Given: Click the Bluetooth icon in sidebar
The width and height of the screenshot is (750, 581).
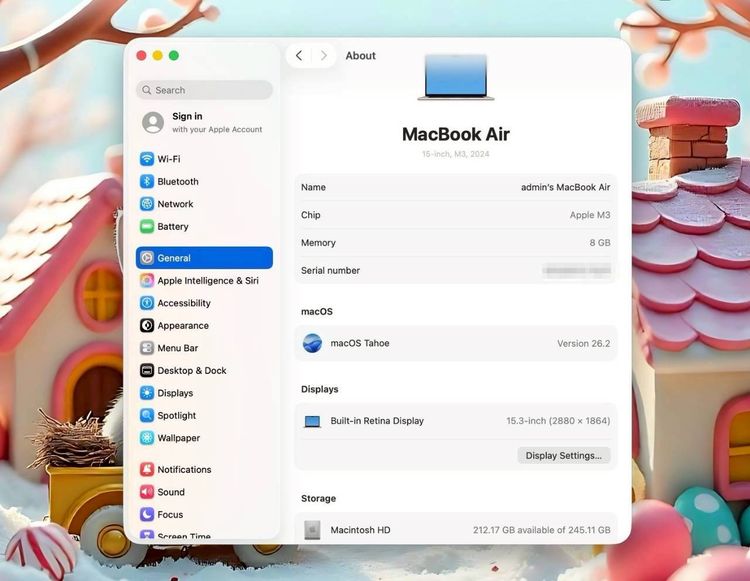Looking at the screenshot, I should [147, 181].
